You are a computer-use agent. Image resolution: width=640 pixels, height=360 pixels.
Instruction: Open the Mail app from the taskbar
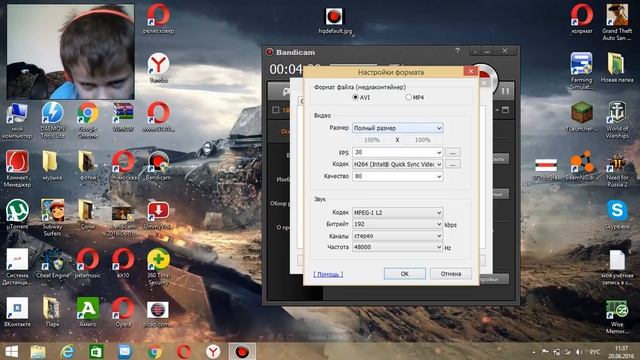(125, 351)
